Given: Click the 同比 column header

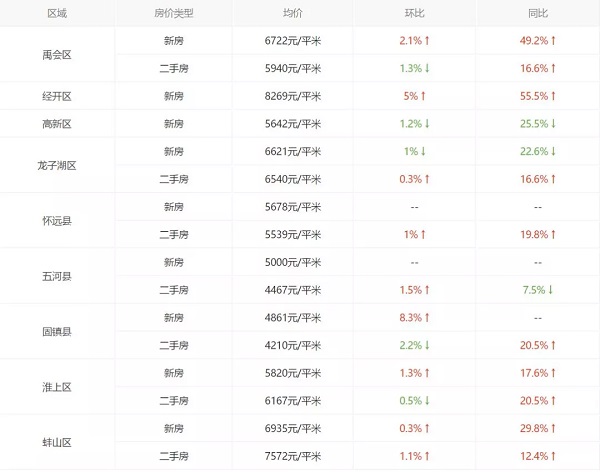Looking at the screenshot, I should tap(538, 13).
